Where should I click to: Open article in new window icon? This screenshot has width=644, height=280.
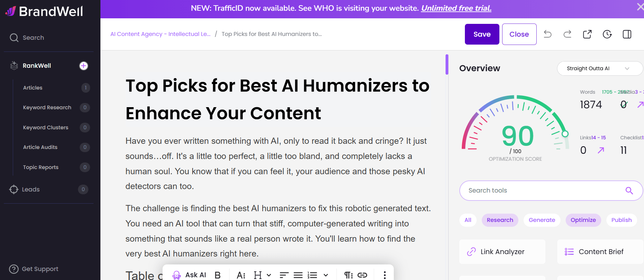pos(587,34)
